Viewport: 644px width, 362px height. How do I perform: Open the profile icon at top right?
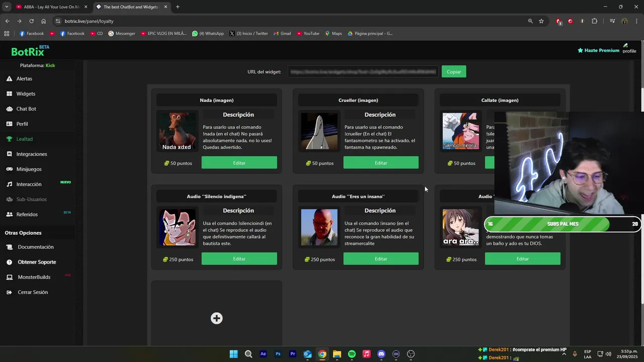coord(629,48)
